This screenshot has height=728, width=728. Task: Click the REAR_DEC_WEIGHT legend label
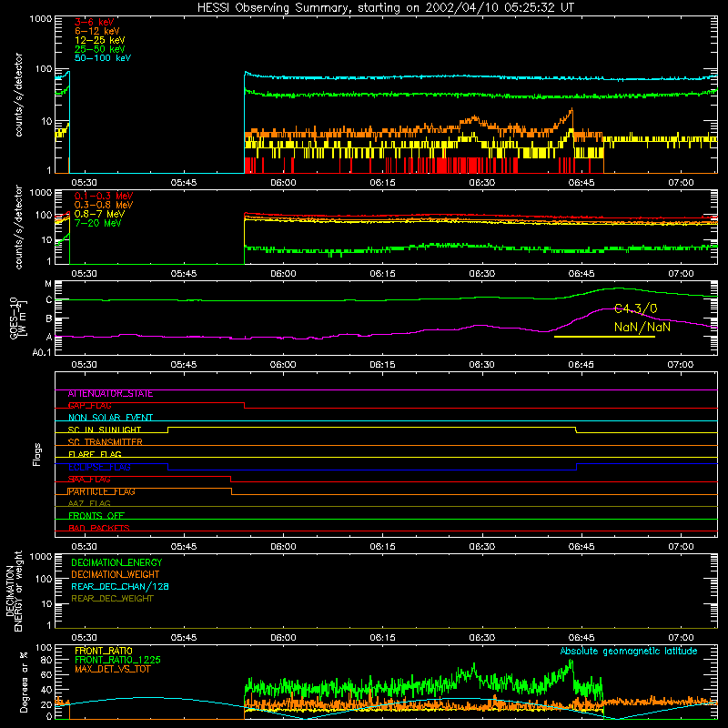point(112,599)
